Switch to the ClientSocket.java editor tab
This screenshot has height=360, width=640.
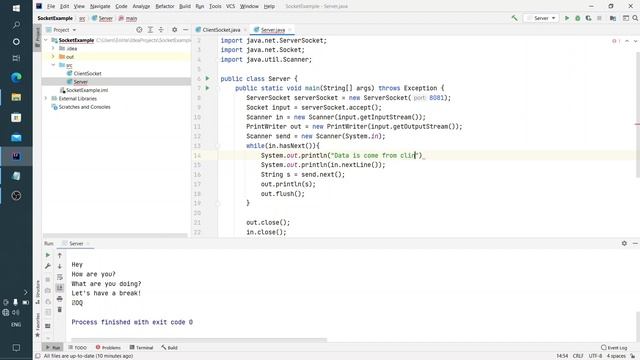(221, 30)
